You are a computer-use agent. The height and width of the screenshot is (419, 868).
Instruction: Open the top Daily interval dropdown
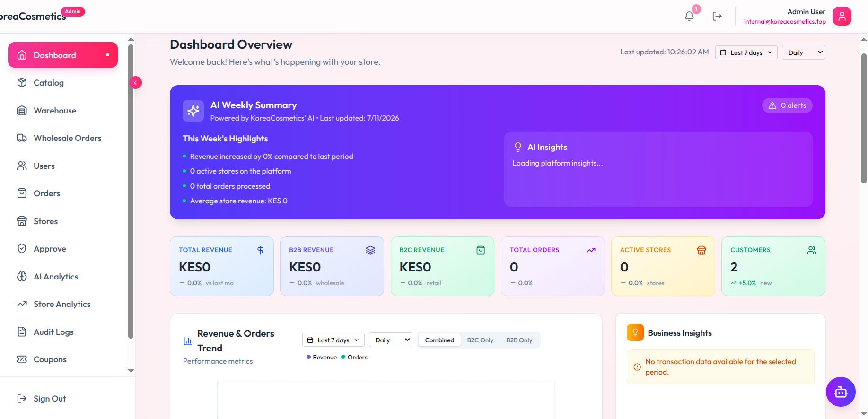pyautogui.click(x=803, y=52)
